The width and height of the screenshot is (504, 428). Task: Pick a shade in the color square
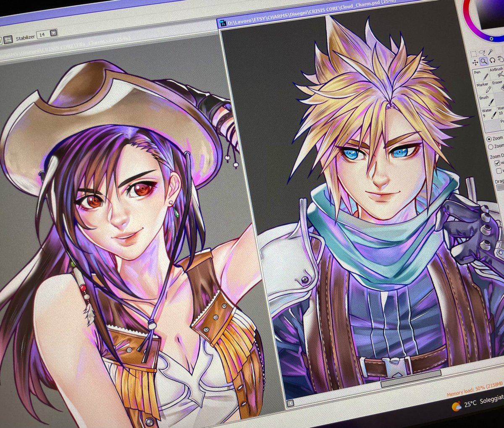pyautogui.click(x=491, y=15)
